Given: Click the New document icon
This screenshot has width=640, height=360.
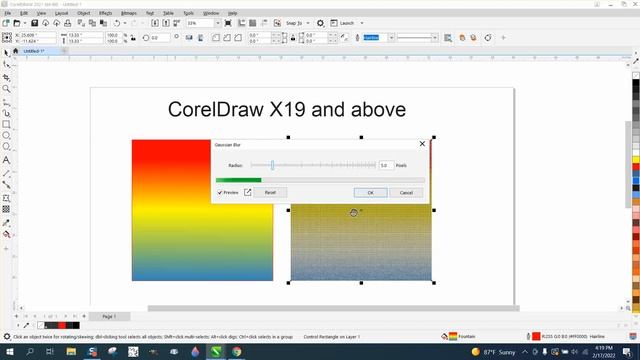Looking at the screenshot, I should [x=6, y=23].
